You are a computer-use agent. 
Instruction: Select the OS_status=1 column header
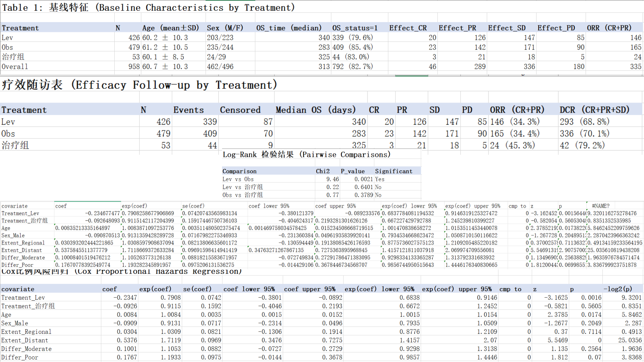[x=355, y=28]
